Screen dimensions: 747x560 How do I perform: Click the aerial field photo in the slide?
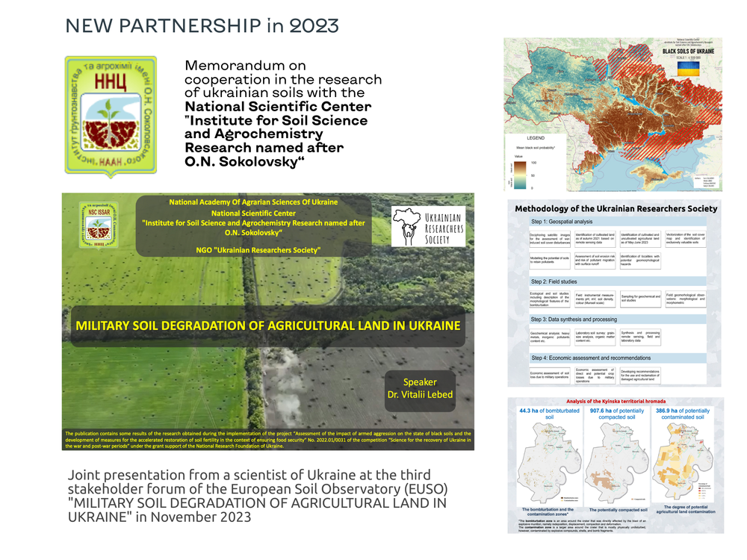pyautogui.click(x=267, y=321)
